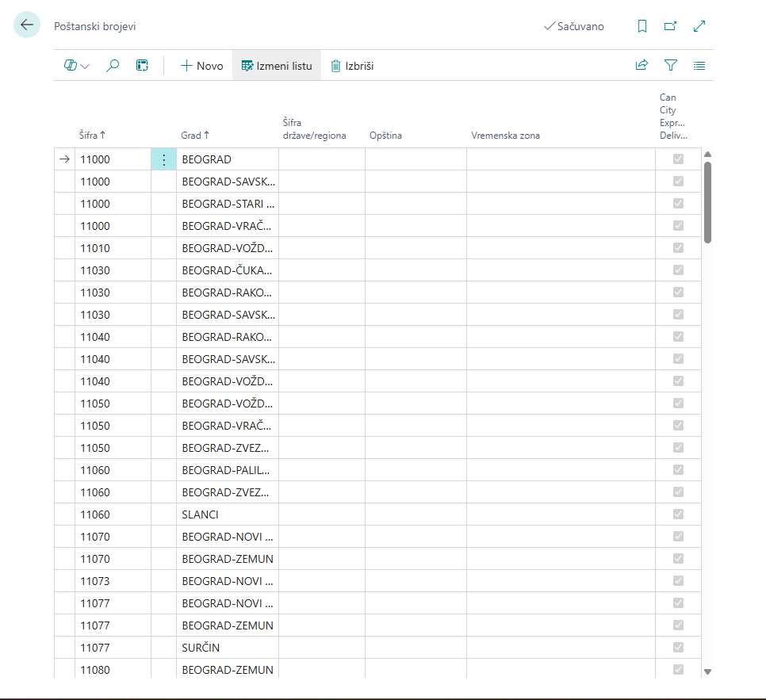Open page in new window icon
Viewport: 766px width, 700px height.
(670, 26)
